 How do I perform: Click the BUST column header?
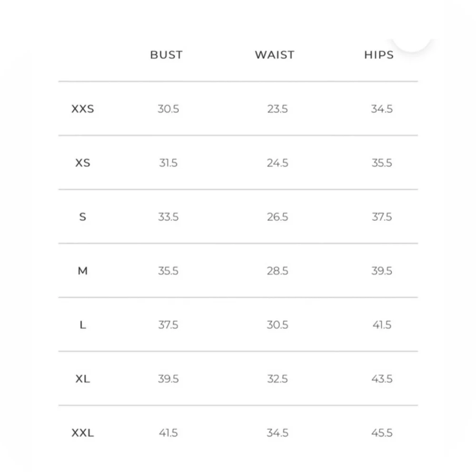(166, 55)
